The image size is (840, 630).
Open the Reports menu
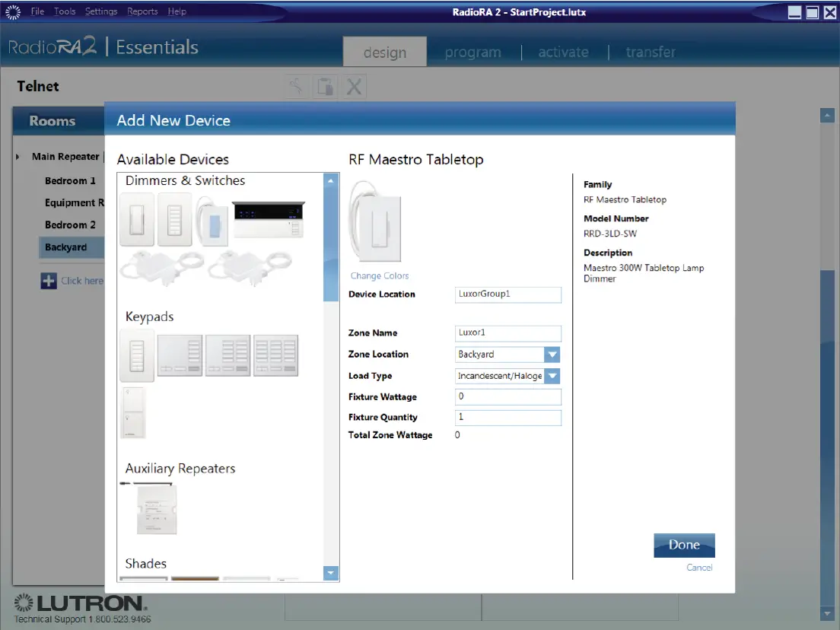coord(142,11)
